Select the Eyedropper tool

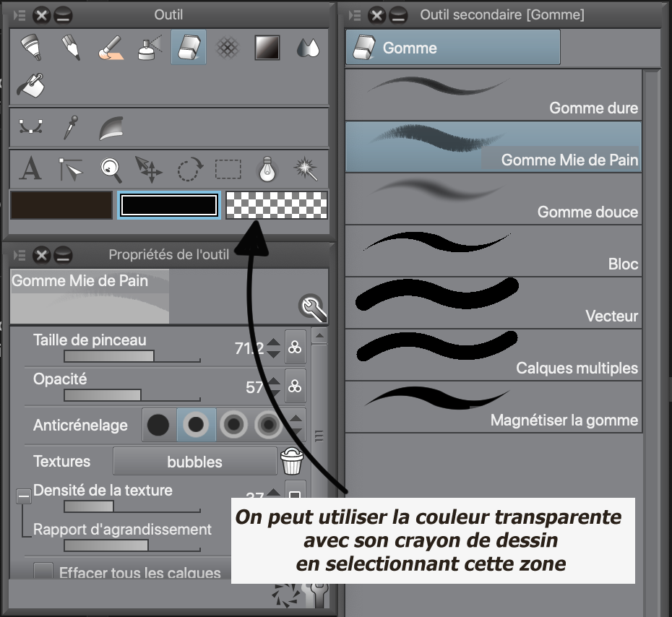tap(69, 128)
